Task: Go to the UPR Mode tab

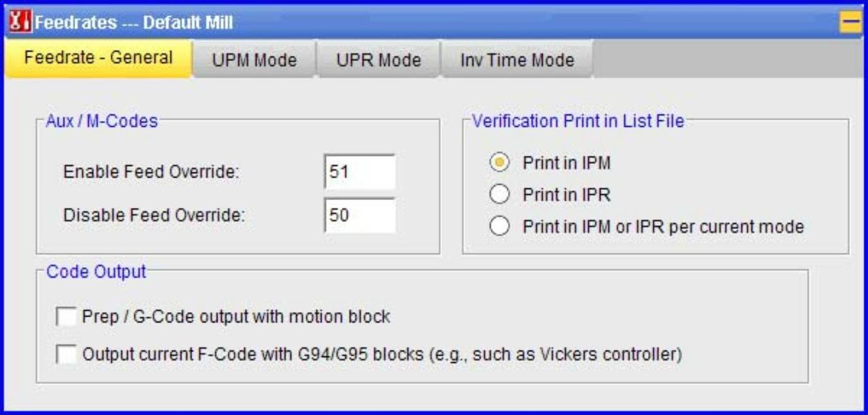Action: coord(378,60)
